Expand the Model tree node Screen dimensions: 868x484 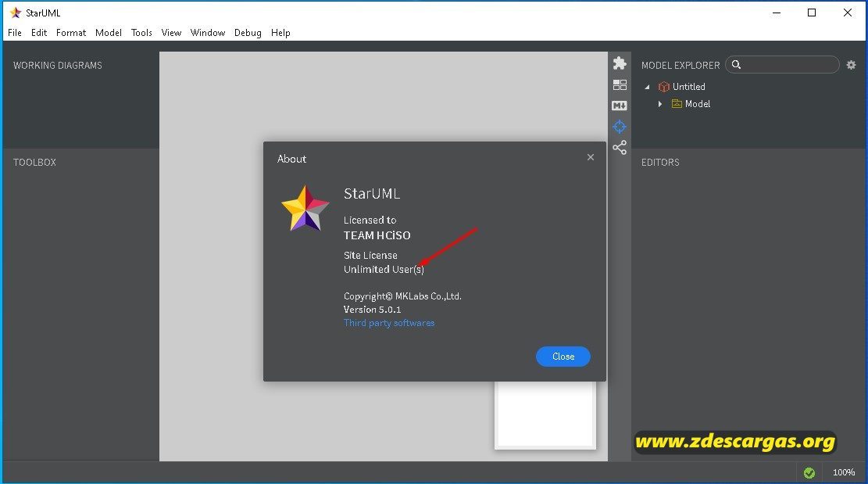660,103
